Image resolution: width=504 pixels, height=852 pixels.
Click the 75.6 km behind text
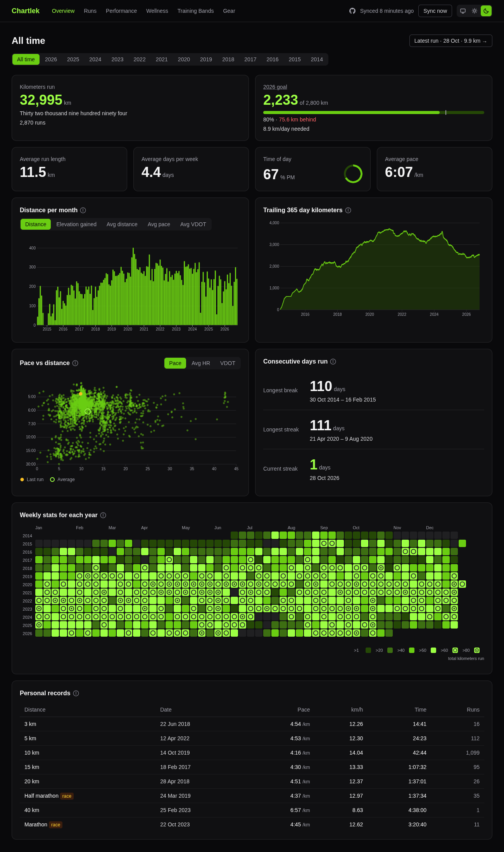pos(297,119)
